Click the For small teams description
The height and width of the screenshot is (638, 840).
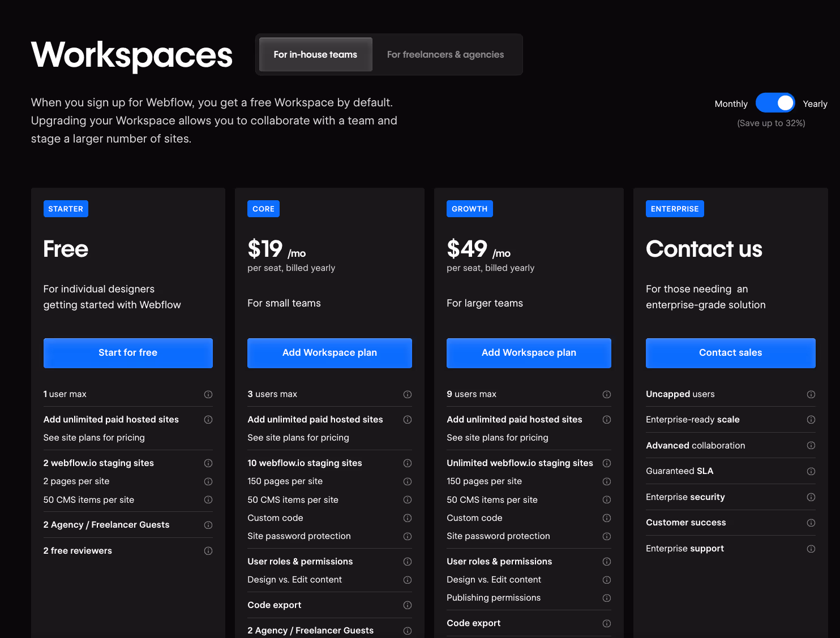(284, 303)
